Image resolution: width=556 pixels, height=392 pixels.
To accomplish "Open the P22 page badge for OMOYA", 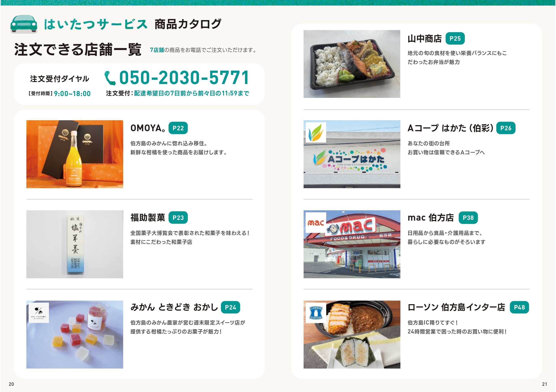I will coord(178,128).
